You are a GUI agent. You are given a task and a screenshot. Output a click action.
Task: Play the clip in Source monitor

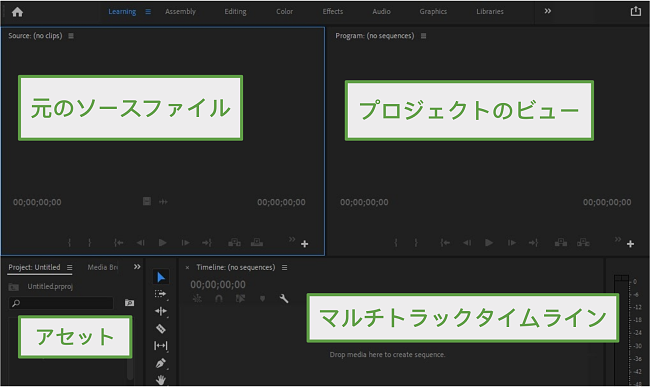[x=162, y=243]
